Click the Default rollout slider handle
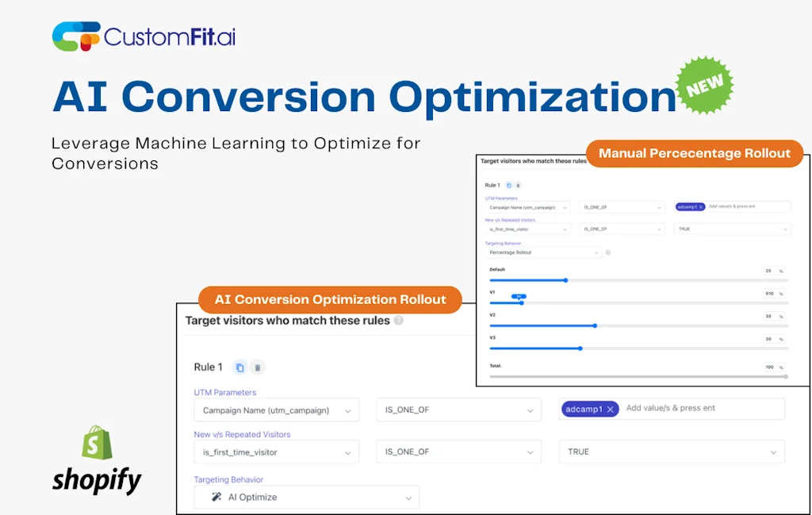Viewport: 812px width, 515px height. tap(566, 280)
